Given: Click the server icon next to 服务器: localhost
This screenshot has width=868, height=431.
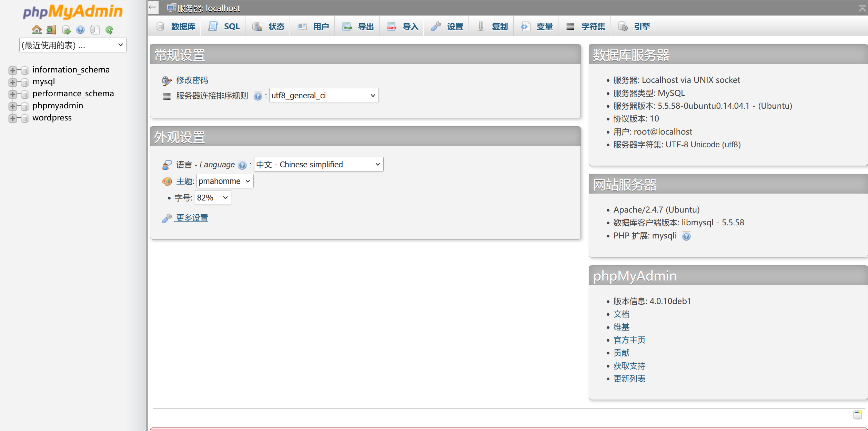Looking at the screenshot, I should point(171,8).
